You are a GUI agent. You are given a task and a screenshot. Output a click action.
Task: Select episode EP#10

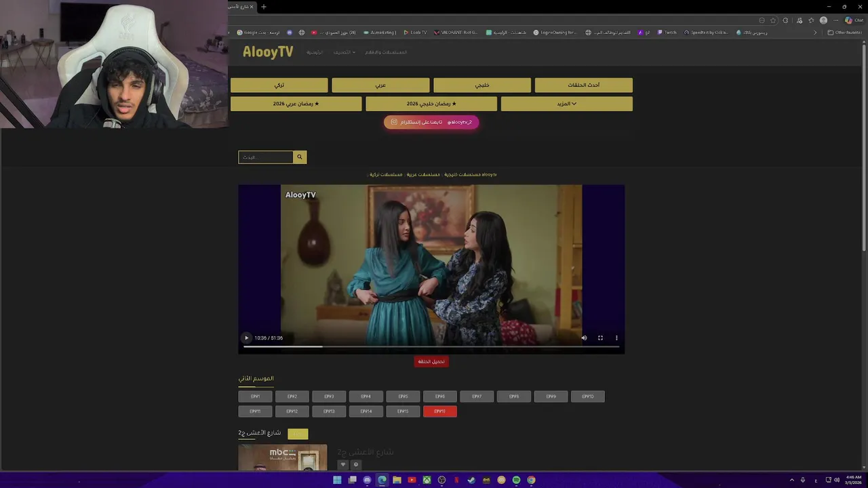coord(588,396)
